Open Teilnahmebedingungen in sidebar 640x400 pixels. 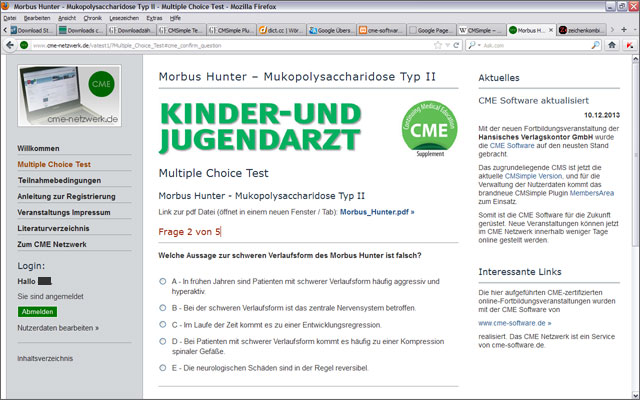click(59, 180)
